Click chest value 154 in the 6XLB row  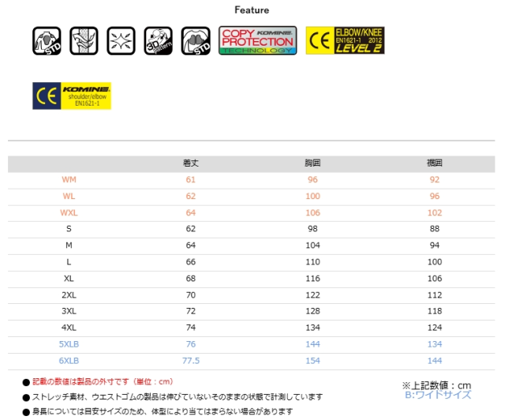[312, 361]
